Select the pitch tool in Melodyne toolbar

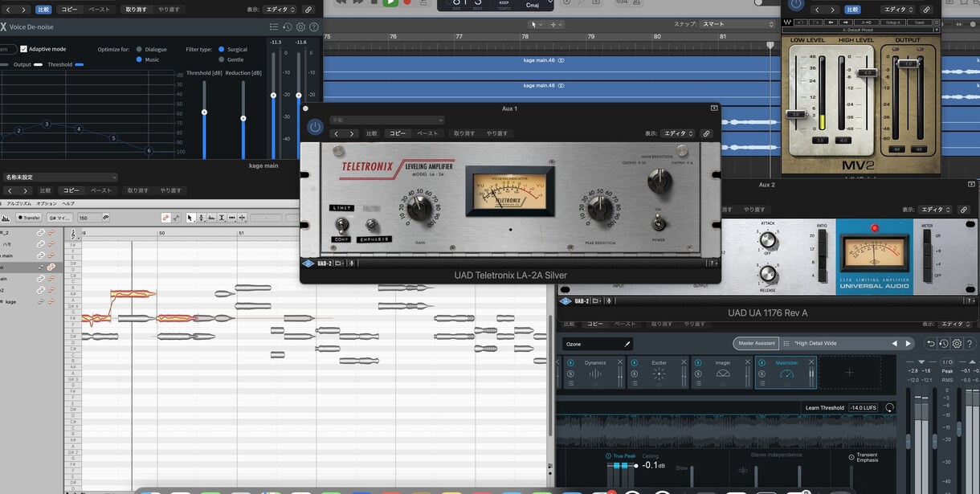tap(201, 218)
